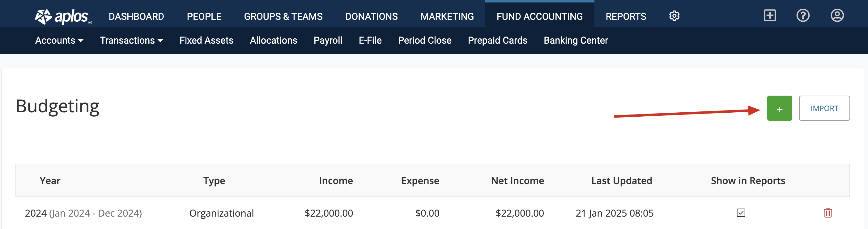
Task: Switch to the Fund Accounting tab
Action: tap(539, 16)
